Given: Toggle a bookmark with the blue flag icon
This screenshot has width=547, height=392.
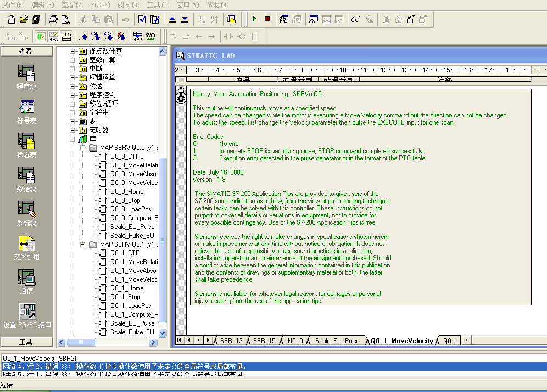Looking at the screenshot, I should 83,36.
